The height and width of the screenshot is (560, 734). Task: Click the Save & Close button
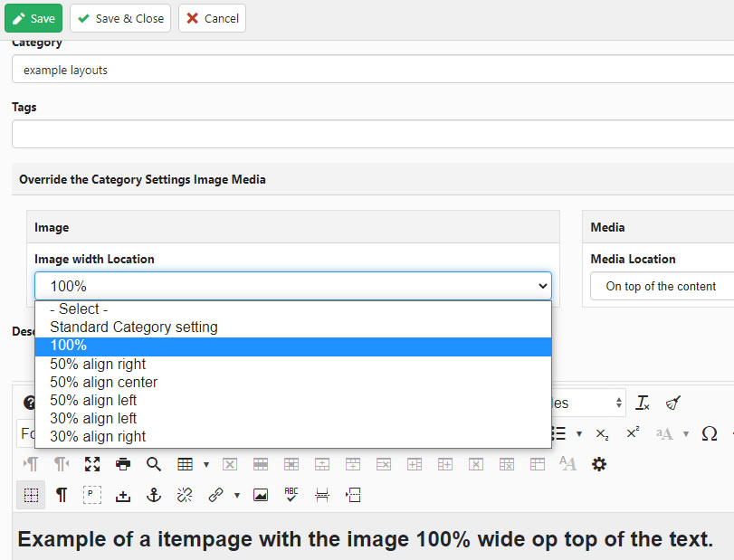[x=120, y=18]
